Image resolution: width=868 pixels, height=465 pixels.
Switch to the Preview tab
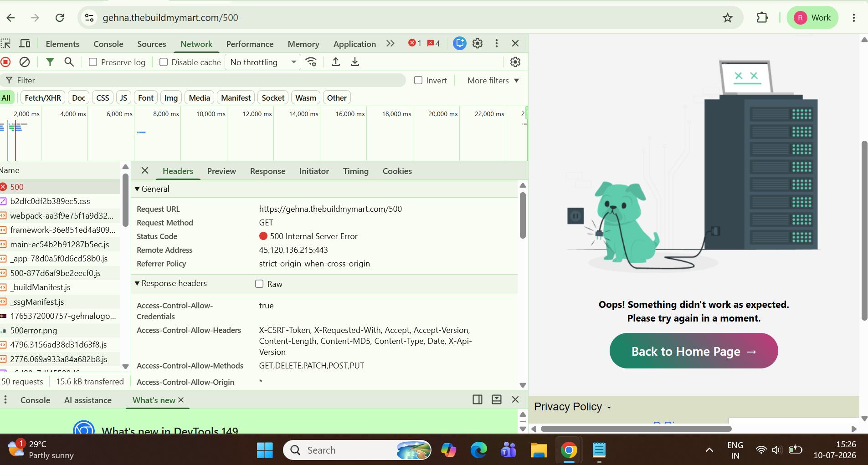[221, 171]
